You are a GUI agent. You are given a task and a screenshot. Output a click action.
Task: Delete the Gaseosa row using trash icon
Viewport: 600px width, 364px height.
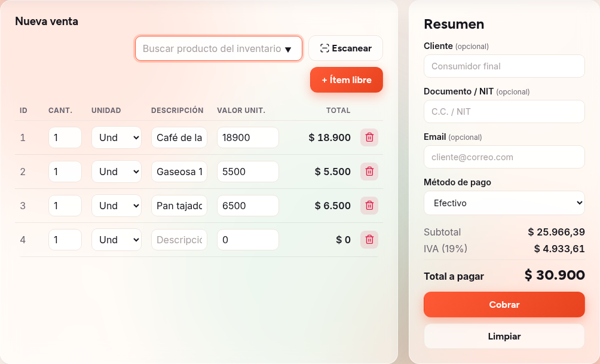click(369, 172)
